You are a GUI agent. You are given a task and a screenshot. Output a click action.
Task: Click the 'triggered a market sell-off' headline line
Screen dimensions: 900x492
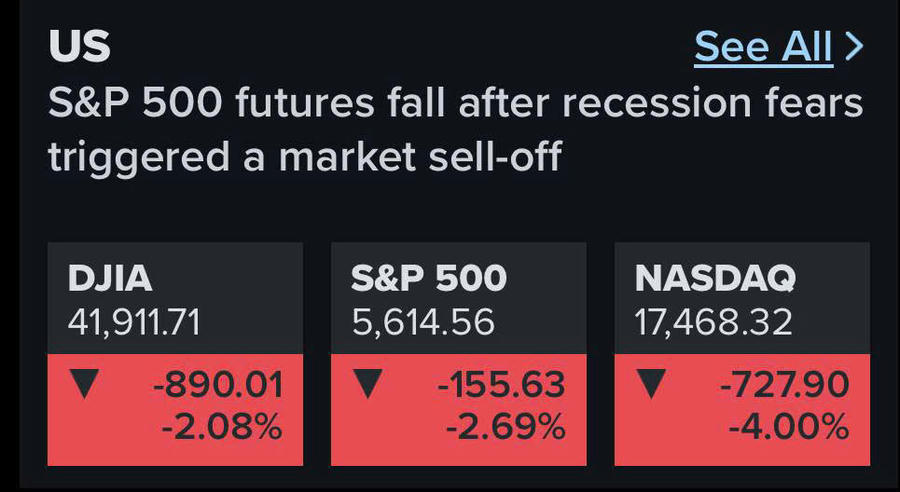(x=304, y=158)
